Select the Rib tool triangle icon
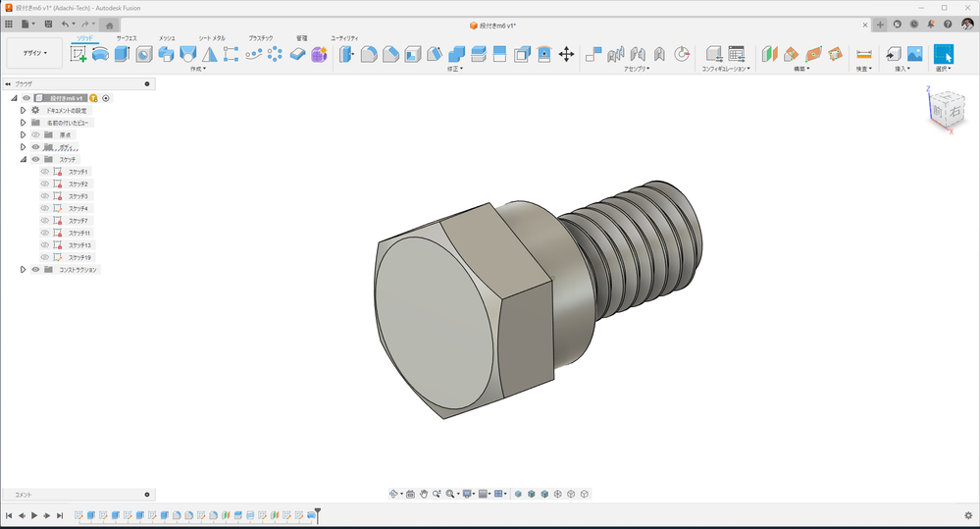This screenshot has width=980, height=529. point(210,54)
